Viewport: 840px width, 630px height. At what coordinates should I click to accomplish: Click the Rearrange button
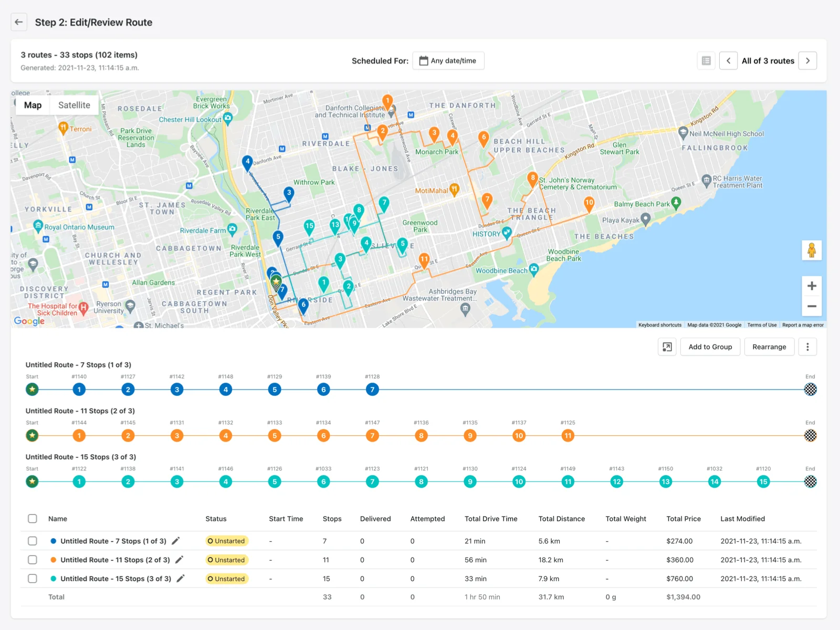click(x=769, y=347)
